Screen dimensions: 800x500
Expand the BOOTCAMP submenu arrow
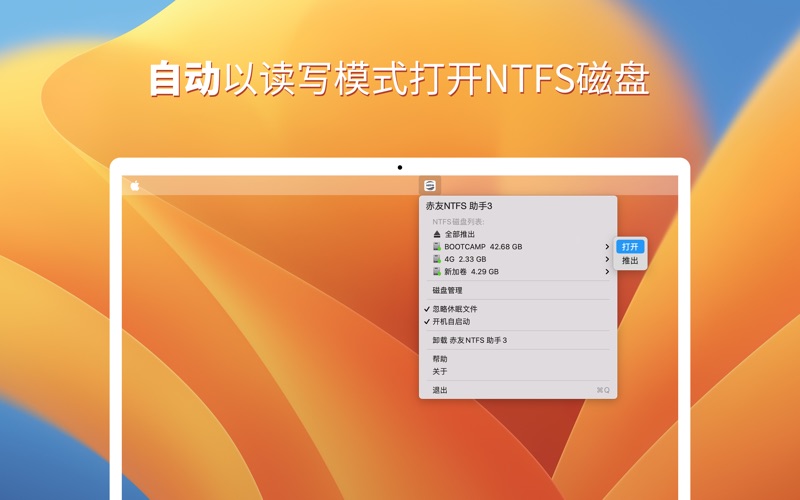pos(607,246)
